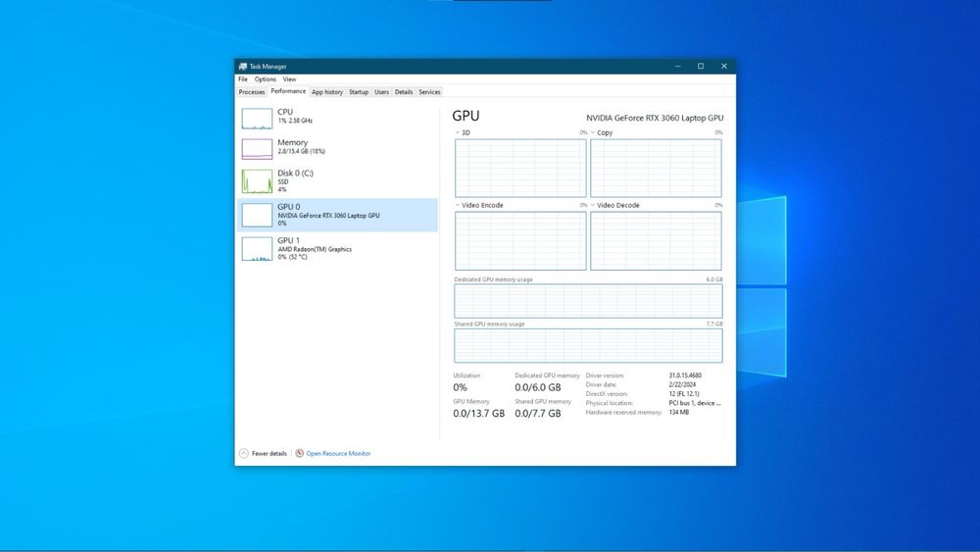Click the Dedicated GPU memory usage graph
The height and width of the screenshot is (552, 980).
pos(588,301)
